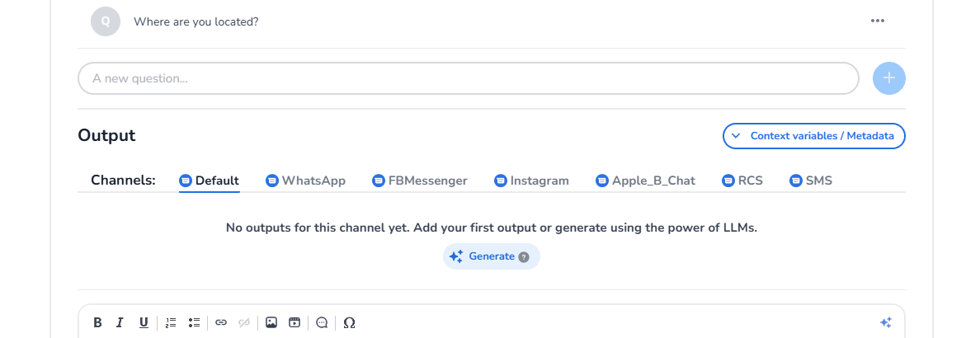Click the quick reply bubble icon
The width and height of the screenshot is (980, 338).
322,322
